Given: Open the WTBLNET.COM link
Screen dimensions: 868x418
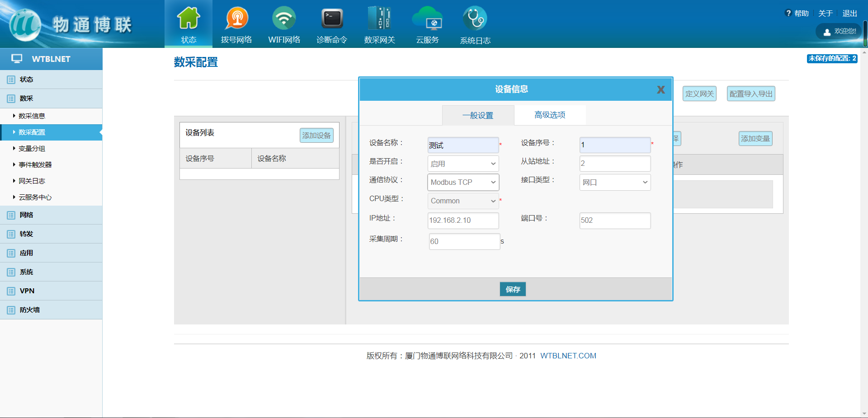Looking at the screenshot, I should tap(568, 356).
